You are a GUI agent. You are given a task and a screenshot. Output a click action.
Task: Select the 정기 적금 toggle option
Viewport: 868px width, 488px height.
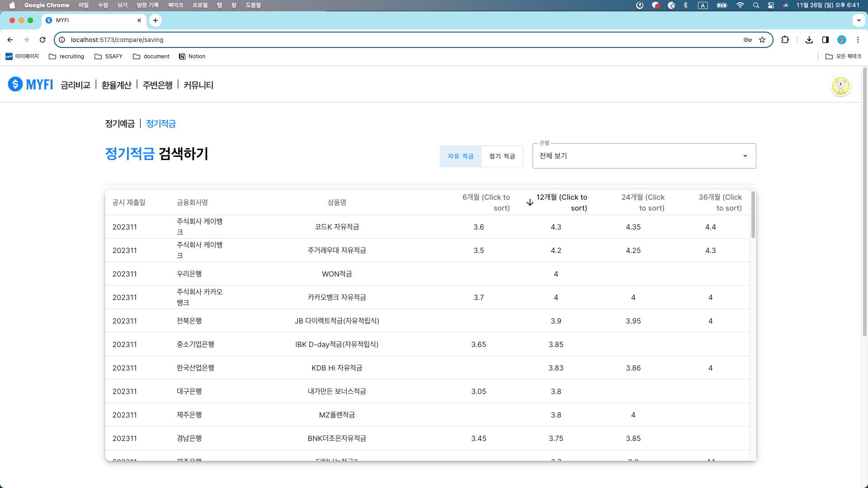pyautogui.click(x=502, y=156)
